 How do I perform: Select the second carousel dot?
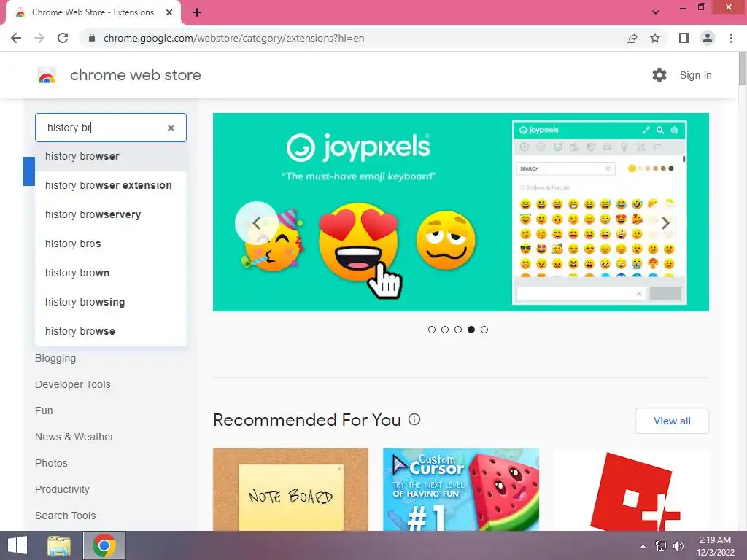445,330
